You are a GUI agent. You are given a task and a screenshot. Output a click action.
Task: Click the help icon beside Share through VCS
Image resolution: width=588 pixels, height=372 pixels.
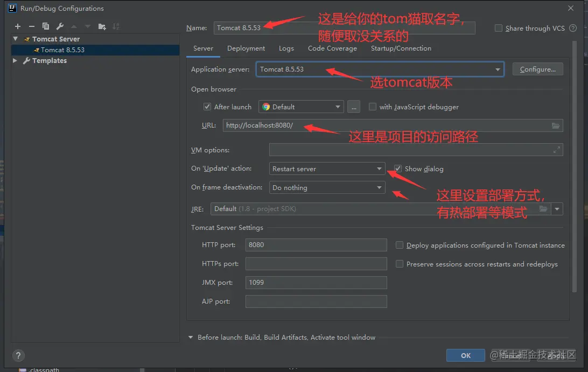[573, 28]
